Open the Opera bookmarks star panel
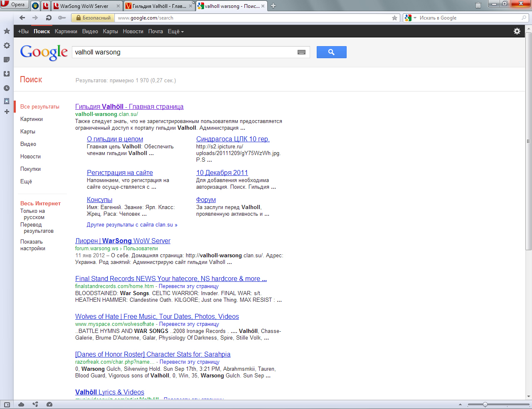This screenshot has width=532, height=409. click(7, 31)
